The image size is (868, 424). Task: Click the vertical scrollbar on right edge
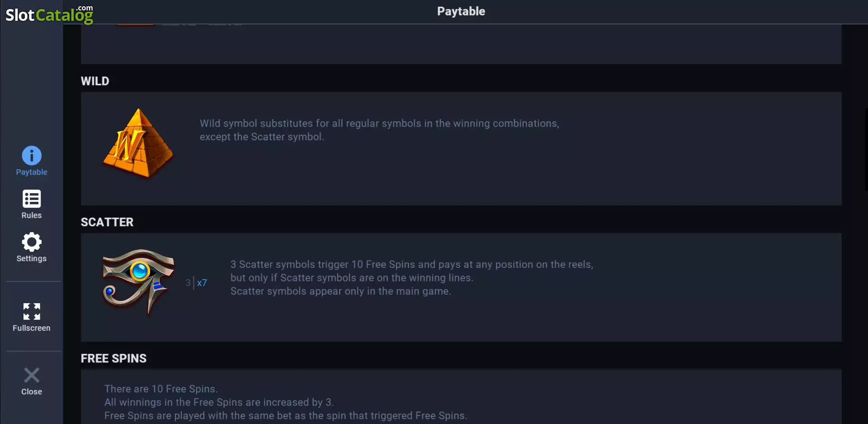(866, 149)
